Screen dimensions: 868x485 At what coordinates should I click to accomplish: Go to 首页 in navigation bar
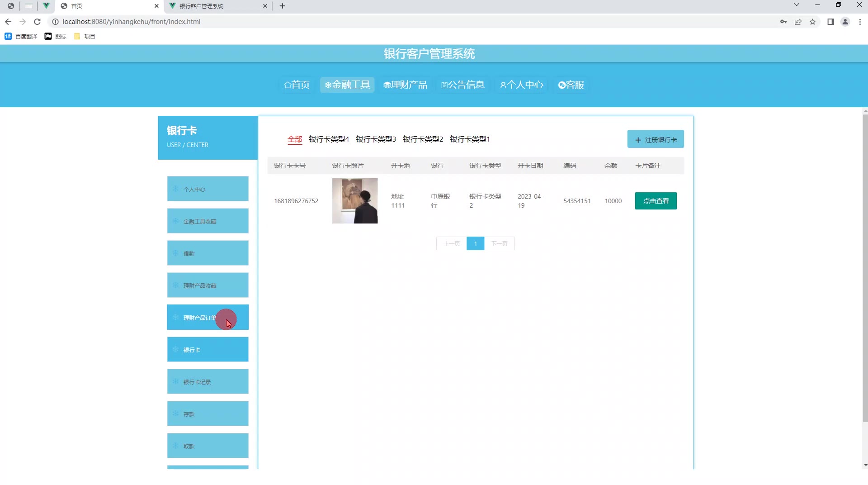click(x=297, y=85)
